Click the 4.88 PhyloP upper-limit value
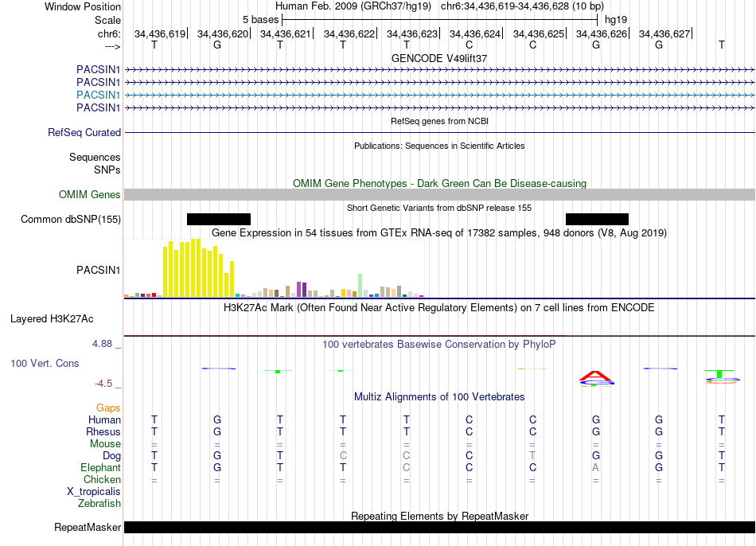756x546 pixels. [102, 344]
